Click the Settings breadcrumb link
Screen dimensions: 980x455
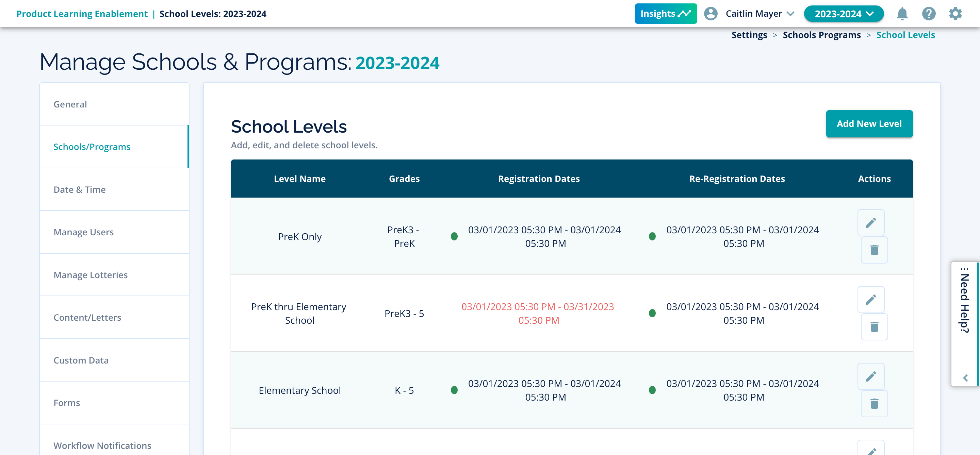pos(749,35)
